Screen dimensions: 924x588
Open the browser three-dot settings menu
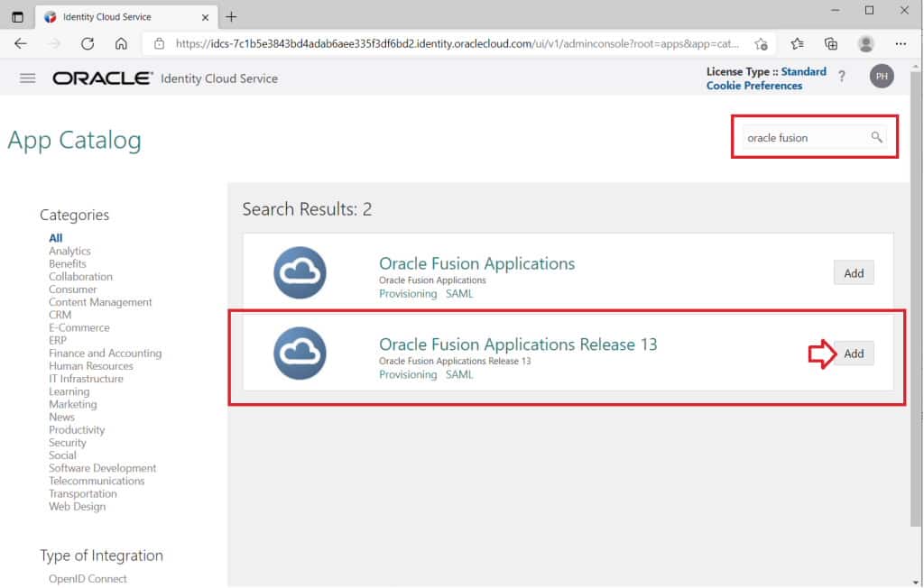901,43
